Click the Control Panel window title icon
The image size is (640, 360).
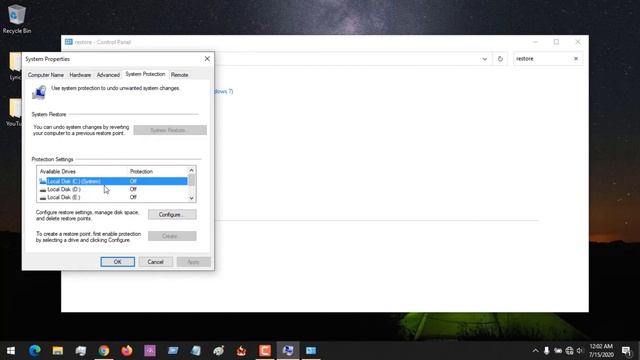coord(69,42)
